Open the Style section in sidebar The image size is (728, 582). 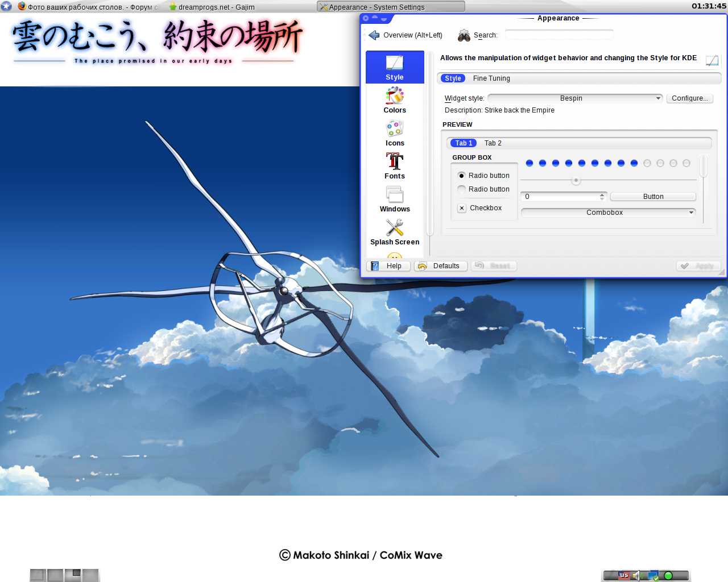pyautogui.click(x=395, y=67)
